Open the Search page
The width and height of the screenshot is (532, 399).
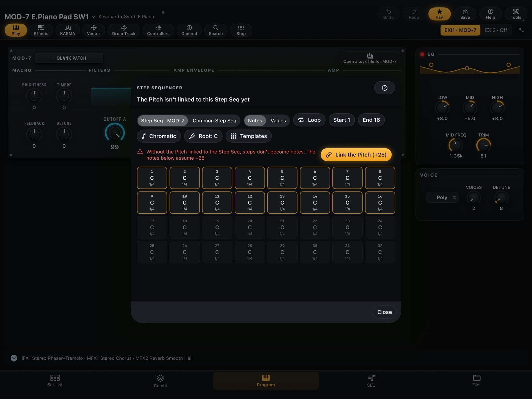(x=216, y=30)
